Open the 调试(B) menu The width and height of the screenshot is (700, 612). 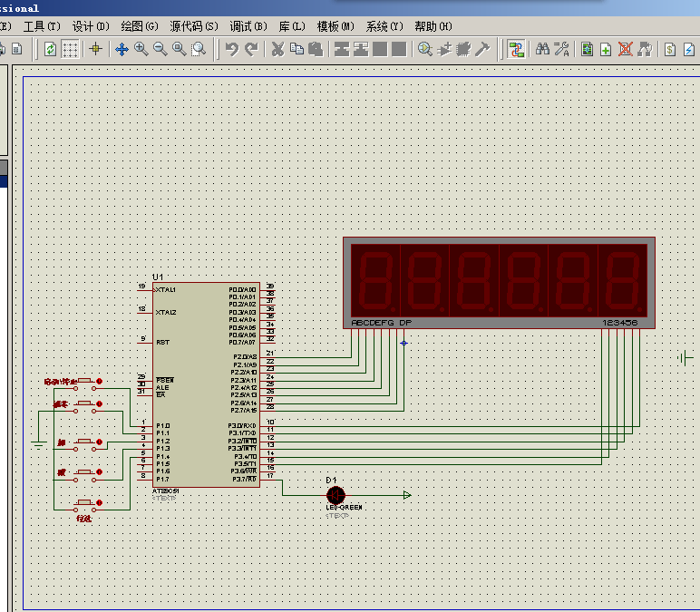point(248,27)
